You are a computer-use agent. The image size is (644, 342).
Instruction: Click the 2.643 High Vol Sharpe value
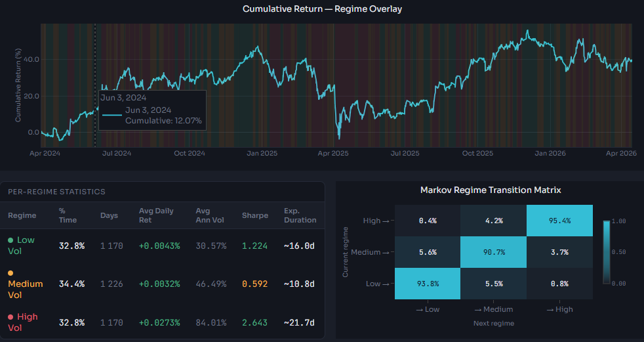(252, 322)
